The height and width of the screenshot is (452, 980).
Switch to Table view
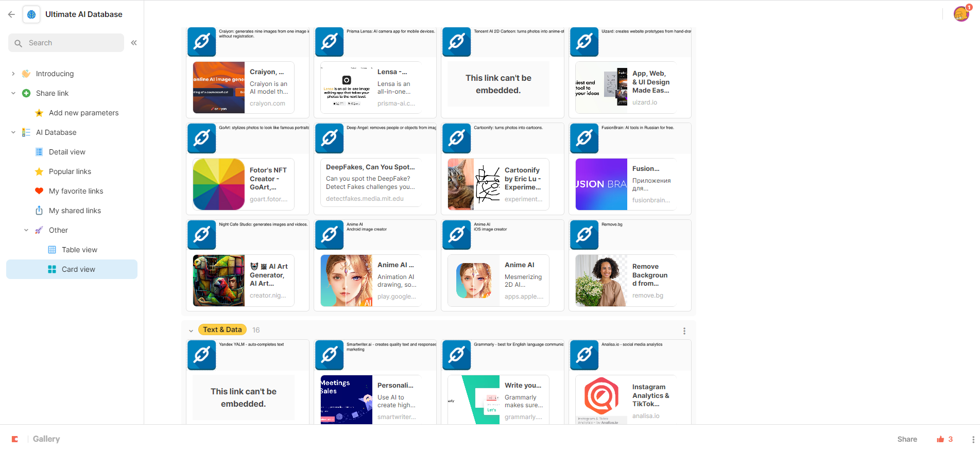click(x=79, y=250)
